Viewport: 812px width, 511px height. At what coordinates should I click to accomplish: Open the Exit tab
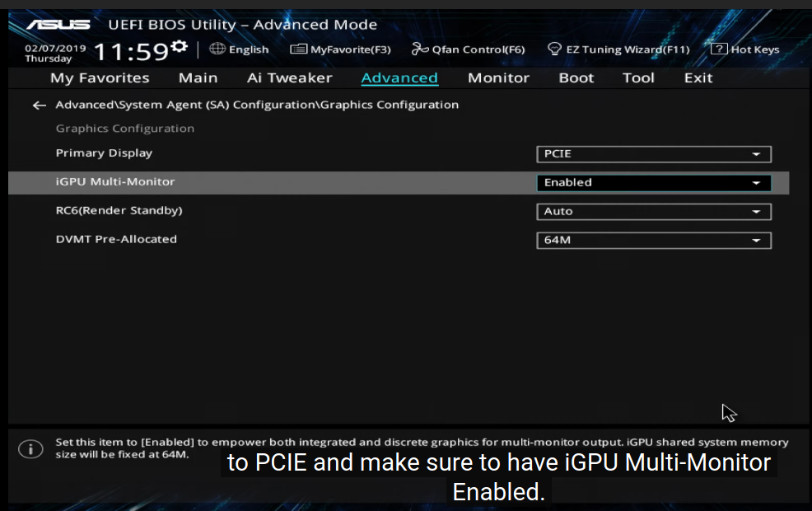(x=698, y=78)
